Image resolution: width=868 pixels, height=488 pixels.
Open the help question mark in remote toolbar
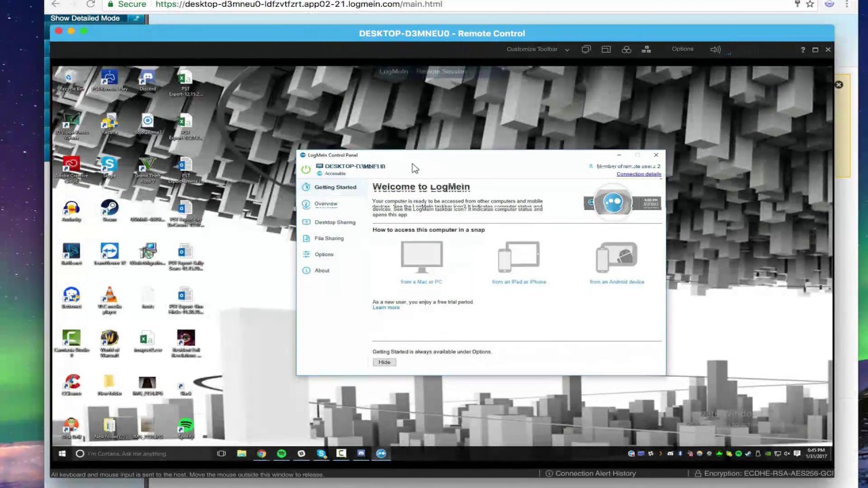click(x=803, y=49)
